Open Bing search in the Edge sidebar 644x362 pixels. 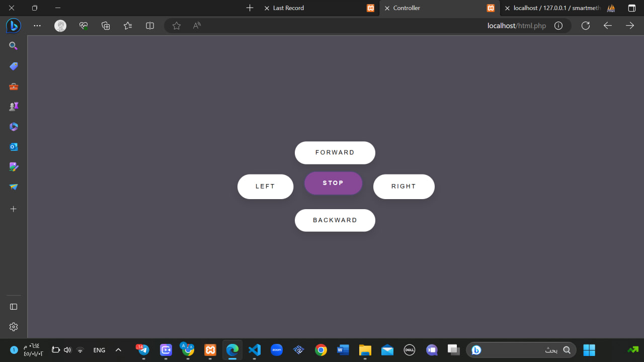pyautogui.click(x=13, y=46)
